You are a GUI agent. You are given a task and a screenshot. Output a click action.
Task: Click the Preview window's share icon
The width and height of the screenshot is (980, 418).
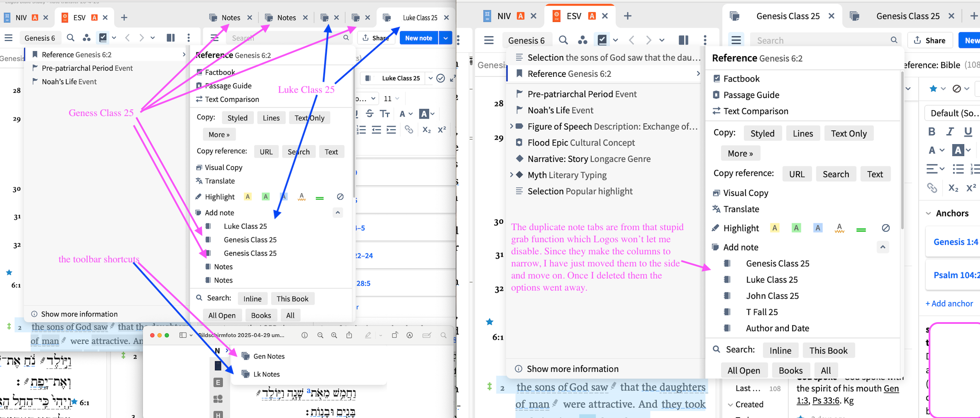click(x=349, y=335)
